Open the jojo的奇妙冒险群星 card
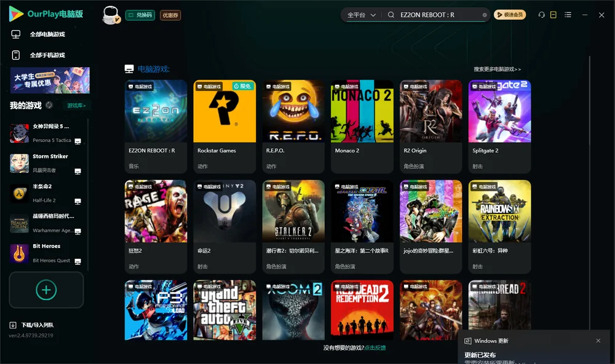The width and height of the screenshot is (615, 364). 430,227
